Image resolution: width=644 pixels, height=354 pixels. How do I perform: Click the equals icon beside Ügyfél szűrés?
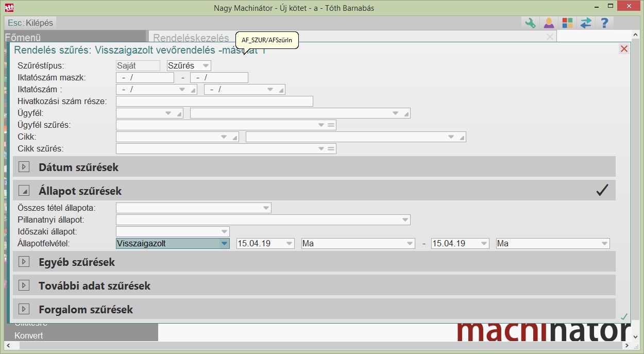[x=331, y=125]
